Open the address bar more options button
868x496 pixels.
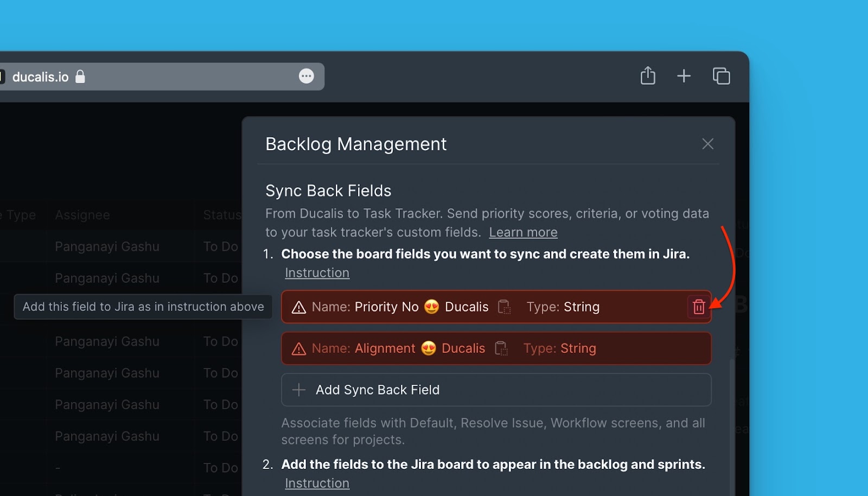[307, 76]
